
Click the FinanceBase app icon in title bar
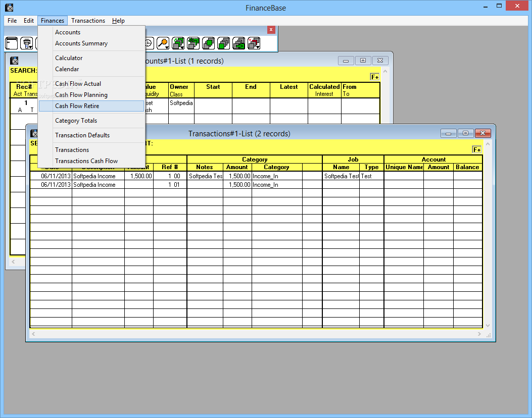10,8
